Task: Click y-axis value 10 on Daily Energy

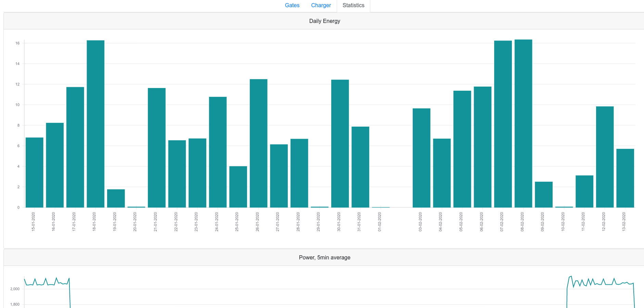Action: [17, 105]
